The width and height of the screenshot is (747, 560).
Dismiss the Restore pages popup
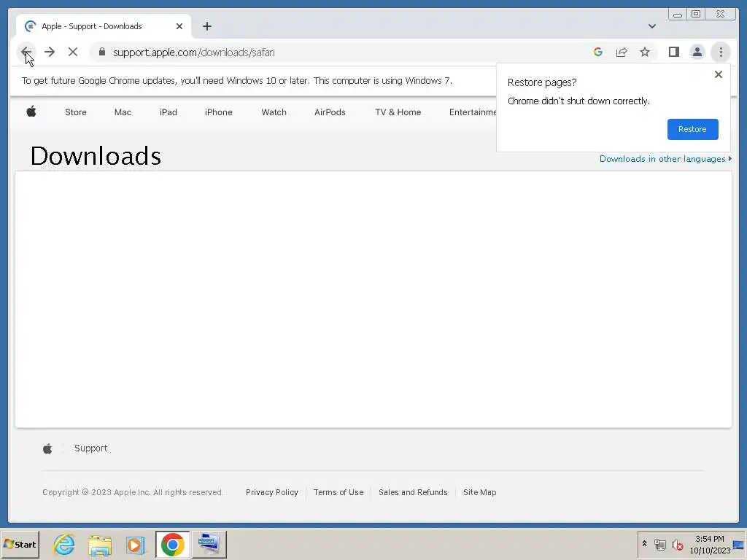719,74
